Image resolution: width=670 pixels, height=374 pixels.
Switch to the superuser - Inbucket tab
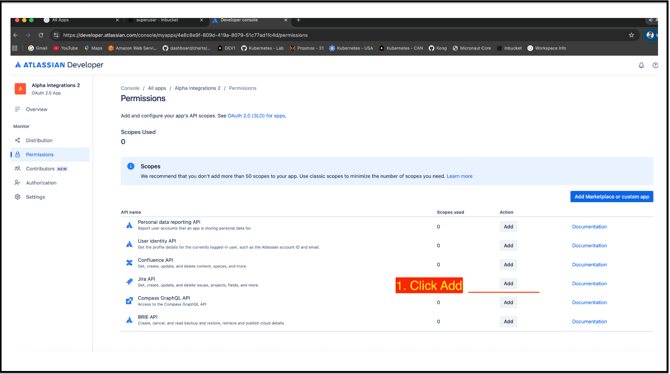click(x=166, y=20)
